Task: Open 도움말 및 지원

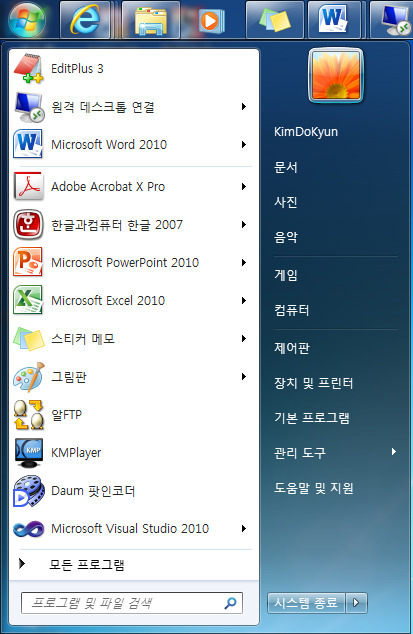Action: pos(313,488)
